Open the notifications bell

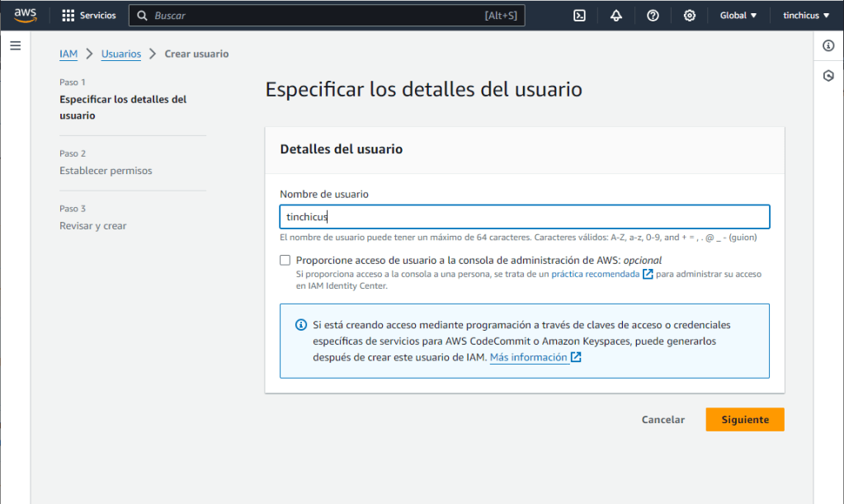(x=616, y=16)
